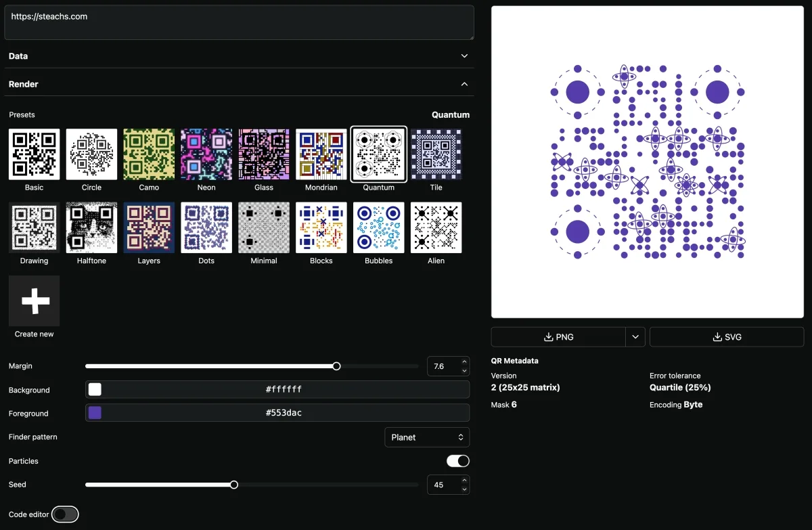Download the QR code as SVG

pyautogui.click(x=727, y=336)
